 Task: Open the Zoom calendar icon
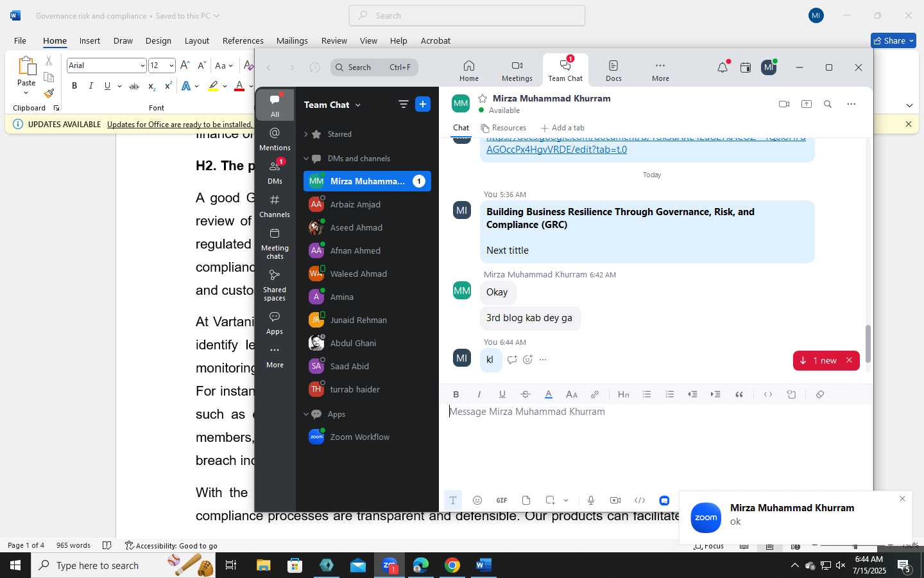(745, 67)
